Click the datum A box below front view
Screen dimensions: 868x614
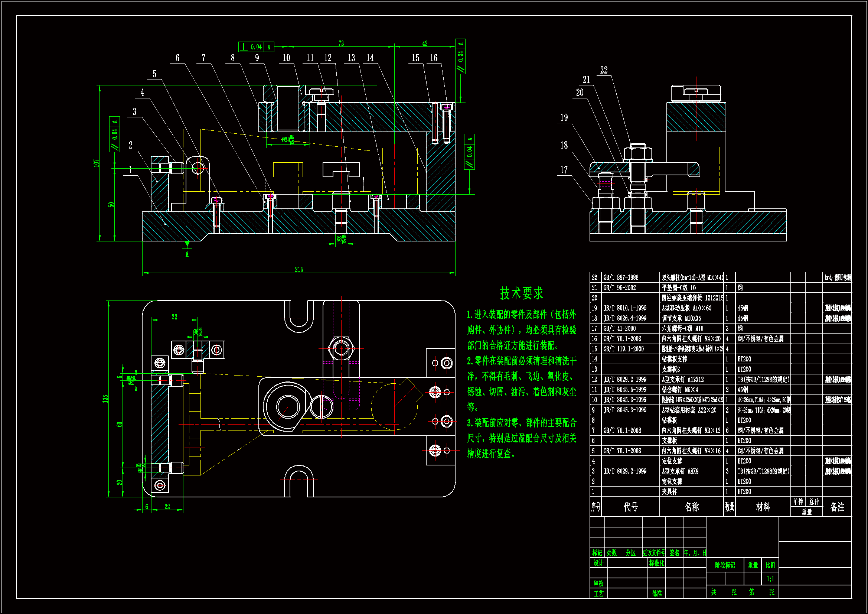click(x=187, y=254)
